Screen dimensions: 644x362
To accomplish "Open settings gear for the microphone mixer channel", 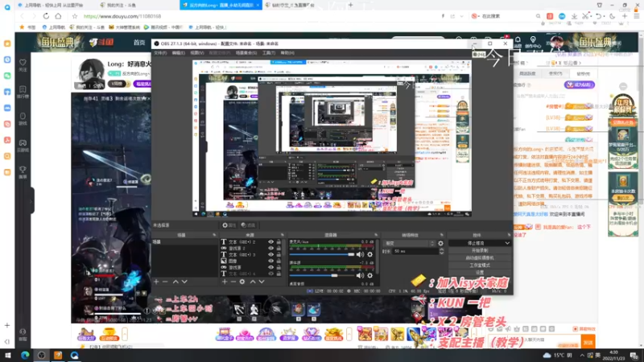I will pyautogui.click(x=370, y=254).
